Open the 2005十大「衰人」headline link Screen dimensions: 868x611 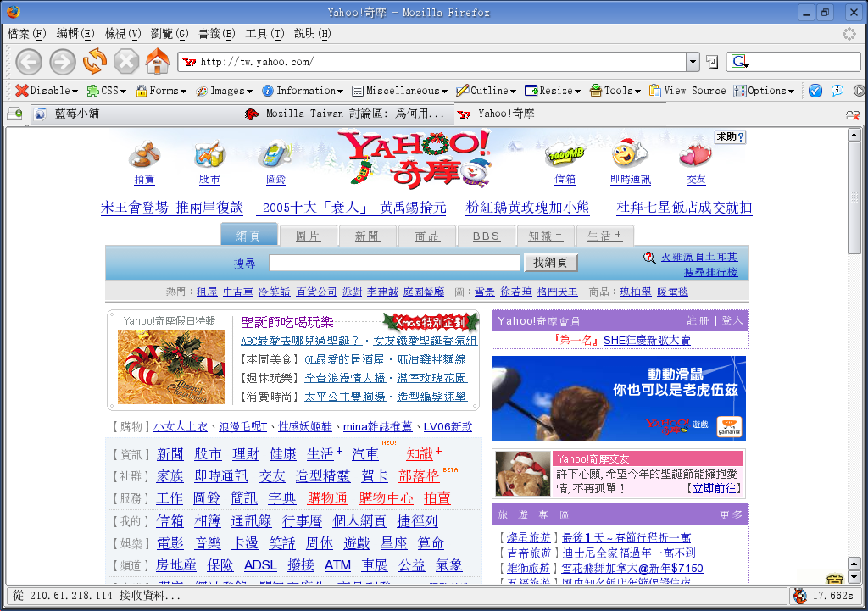[353, 208]
